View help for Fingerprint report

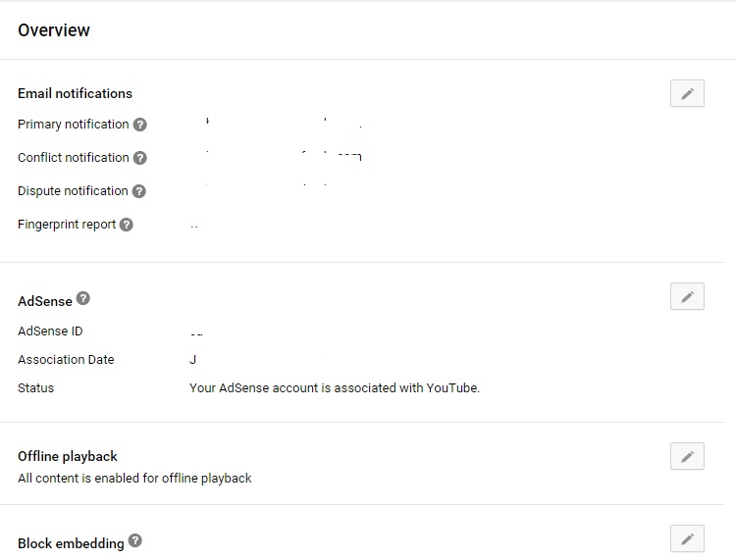[127, 225]
